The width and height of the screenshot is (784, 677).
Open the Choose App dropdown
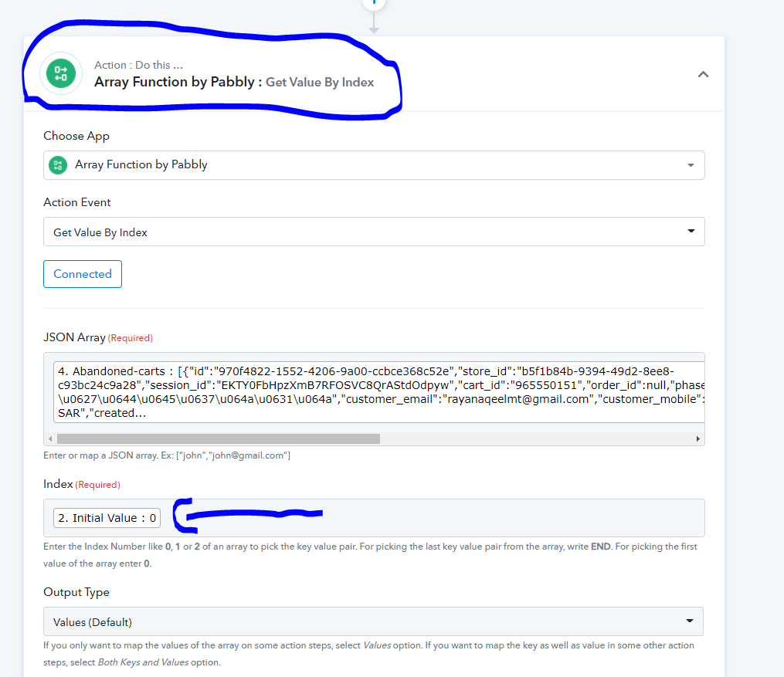point(374,165)
